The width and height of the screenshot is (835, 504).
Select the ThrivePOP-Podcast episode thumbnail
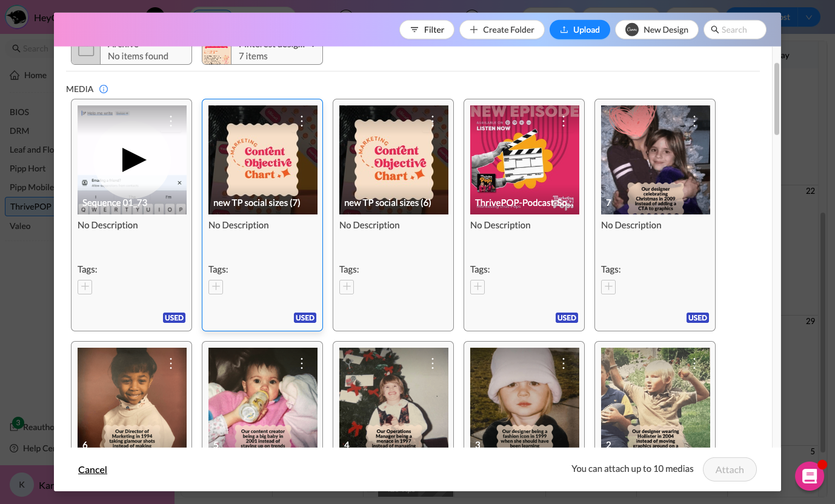(525, 160)
